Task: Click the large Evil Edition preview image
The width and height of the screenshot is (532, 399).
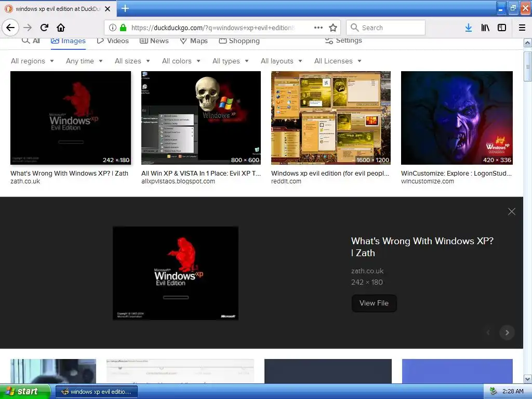Action: pos(176,273)
